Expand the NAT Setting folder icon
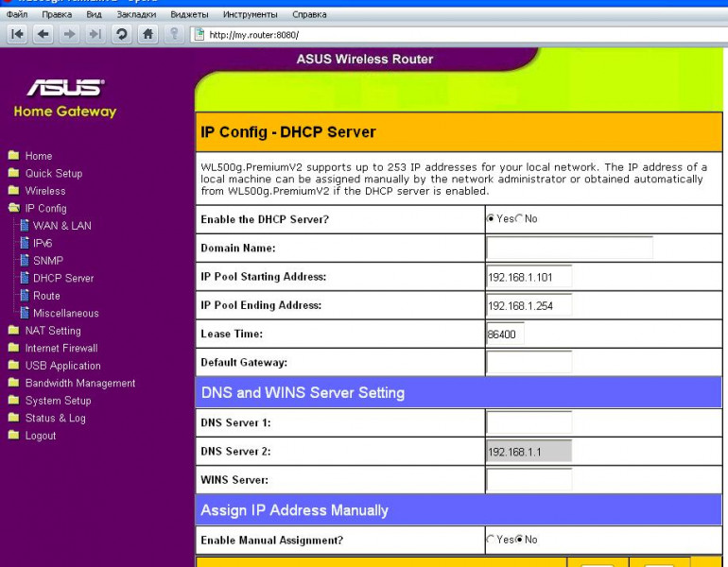 pyautogui.click(x=14, y=330)
